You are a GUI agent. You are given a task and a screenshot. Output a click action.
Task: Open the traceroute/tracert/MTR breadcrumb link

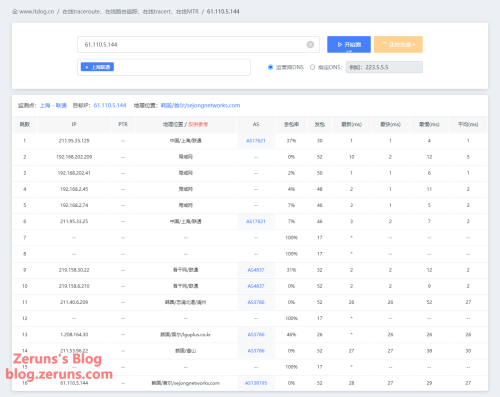coord(130,12)
